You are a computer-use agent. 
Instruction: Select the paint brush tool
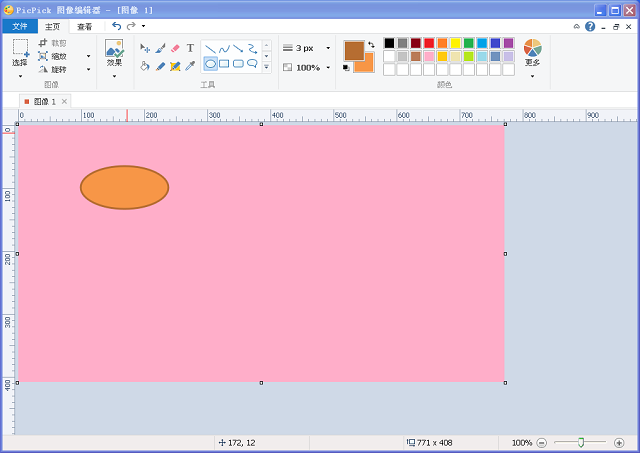160,49
